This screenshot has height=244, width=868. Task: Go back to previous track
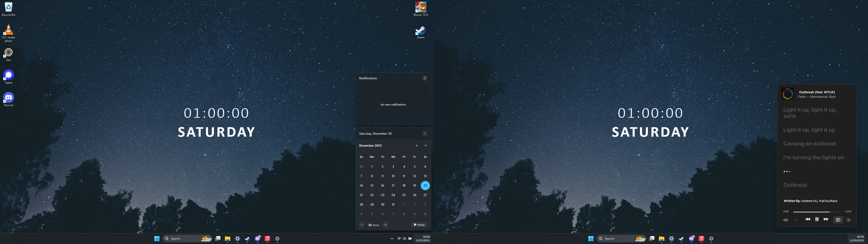pos(808,219)
